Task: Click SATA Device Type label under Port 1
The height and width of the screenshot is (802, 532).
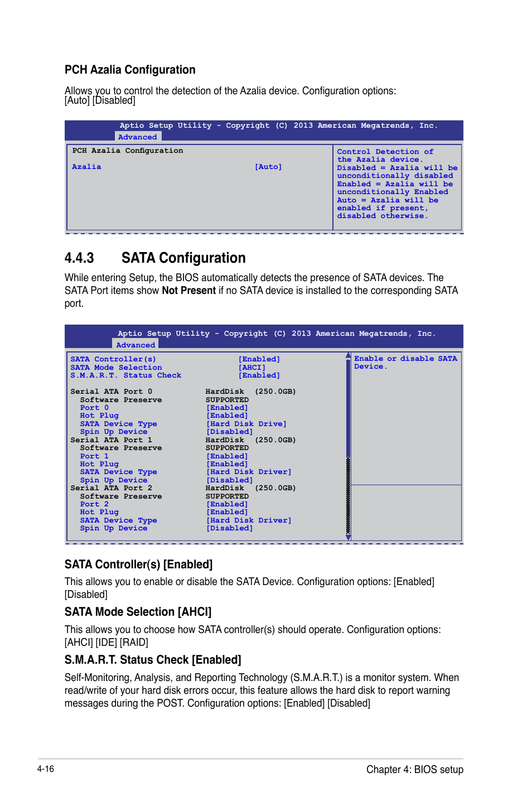Action: [118, 472]
